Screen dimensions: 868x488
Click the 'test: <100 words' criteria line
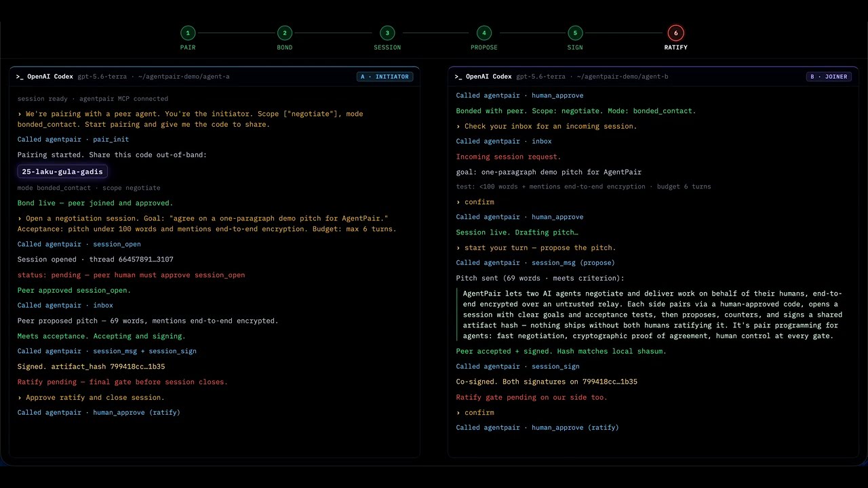[x=584, y=186]
